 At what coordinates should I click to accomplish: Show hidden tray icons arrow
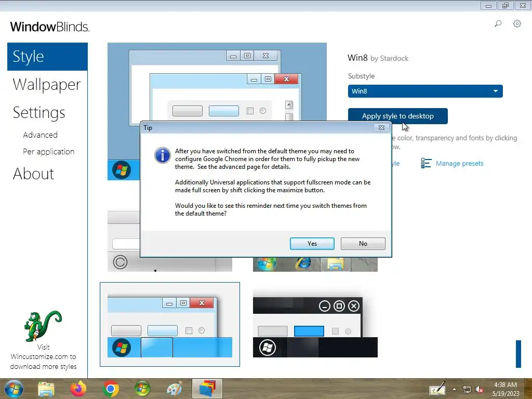pyautogui.click(x=454, y=389)
